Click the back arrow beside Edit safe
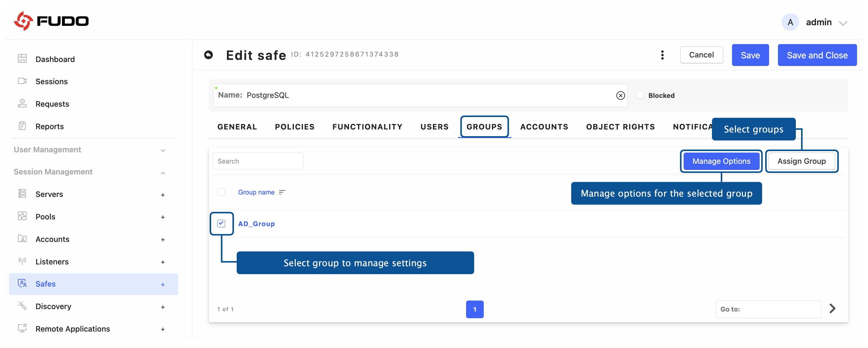 (x=209, y=55)
